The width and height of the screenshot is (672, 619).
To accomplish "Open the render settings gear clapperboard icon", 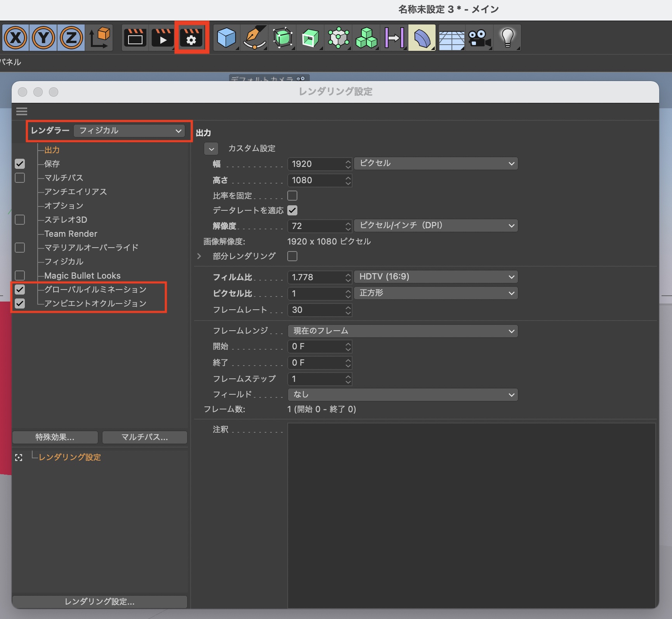I will pyautogui.click(x=191, y=38).
